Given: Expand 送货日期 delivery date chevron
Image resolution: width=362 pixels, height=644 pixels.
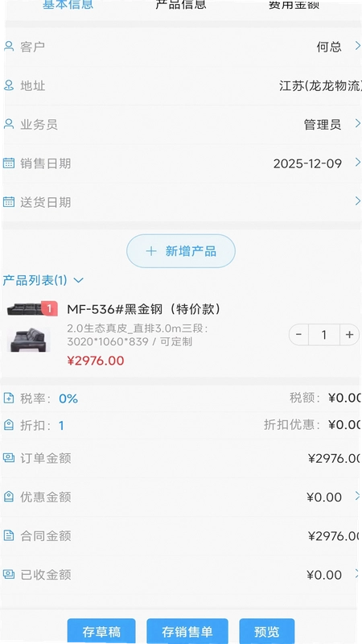Looking at the screenshot, I should tap(357, 200).
